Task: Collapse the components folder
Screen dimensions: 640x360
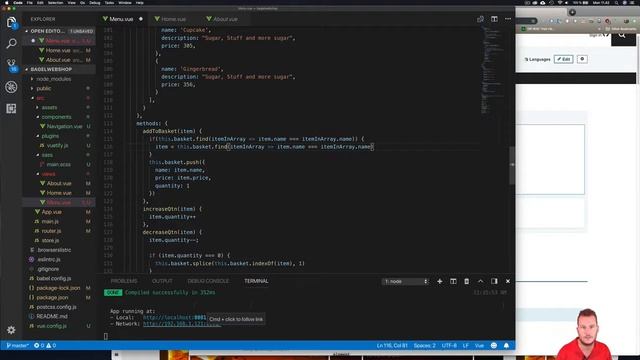Action: tap(56, 117)
